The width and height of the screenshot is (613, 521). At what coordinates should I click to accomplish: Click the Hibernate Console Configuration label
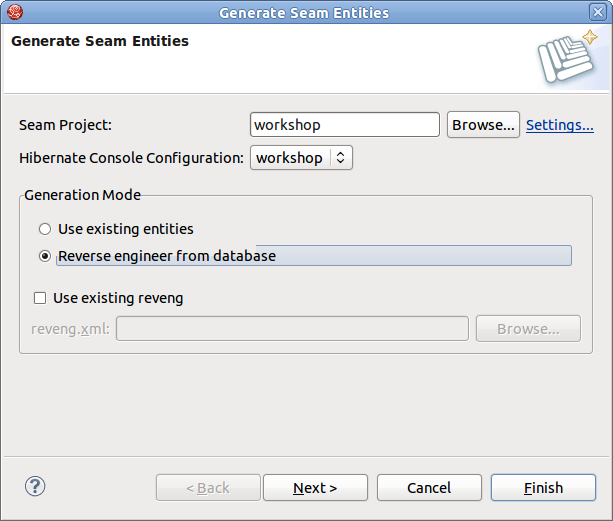point(131,158)
